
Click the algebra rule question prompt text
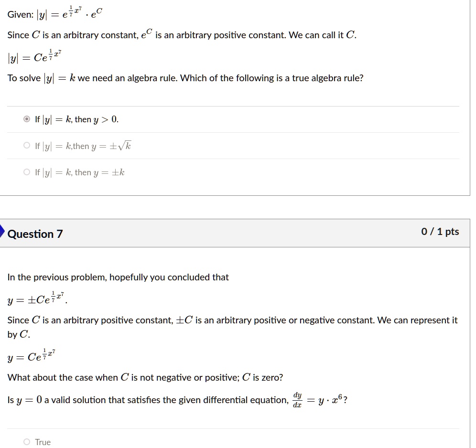[x=185, y=78]
